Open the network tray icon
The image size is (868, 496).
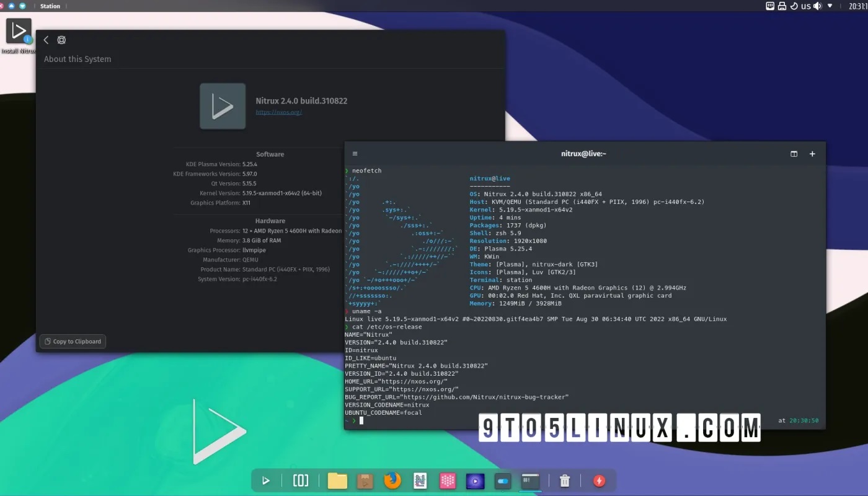click(770, 6)
